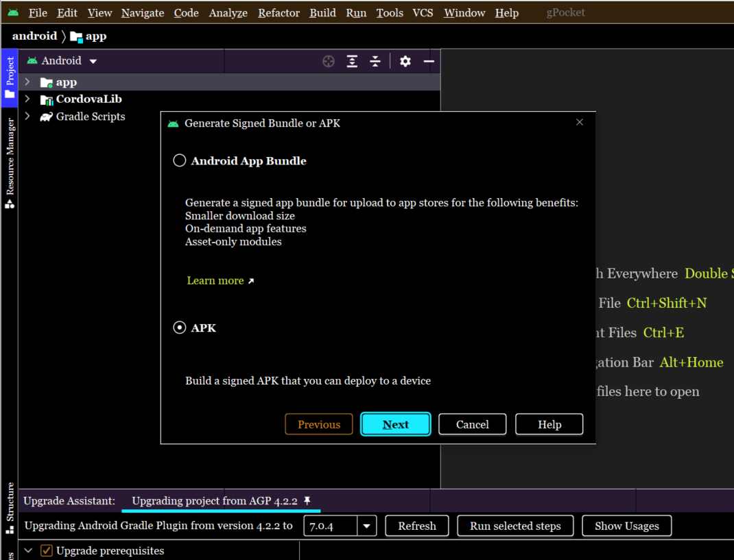Expand the Gradle Scripts tree node

[27, 116]
